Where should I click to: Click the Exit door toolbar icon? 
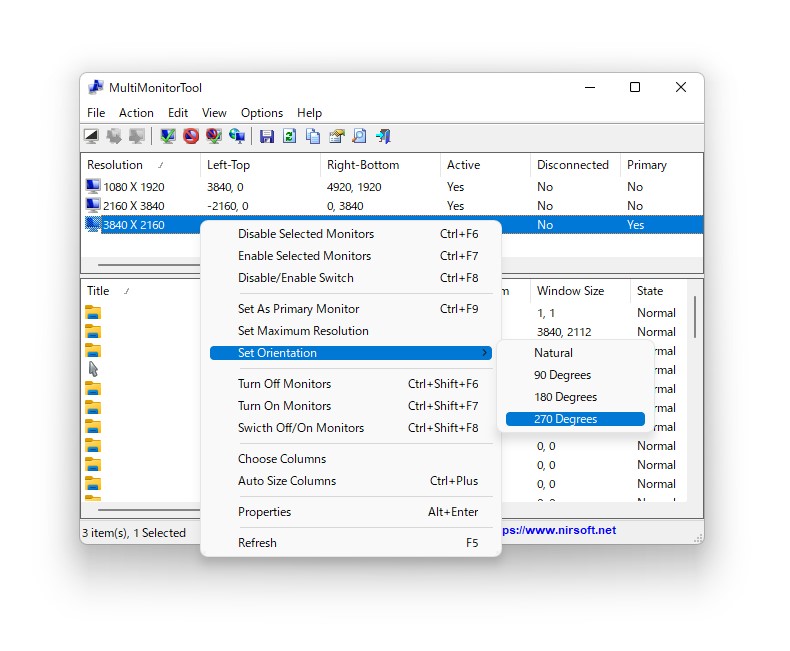(383, 136)
